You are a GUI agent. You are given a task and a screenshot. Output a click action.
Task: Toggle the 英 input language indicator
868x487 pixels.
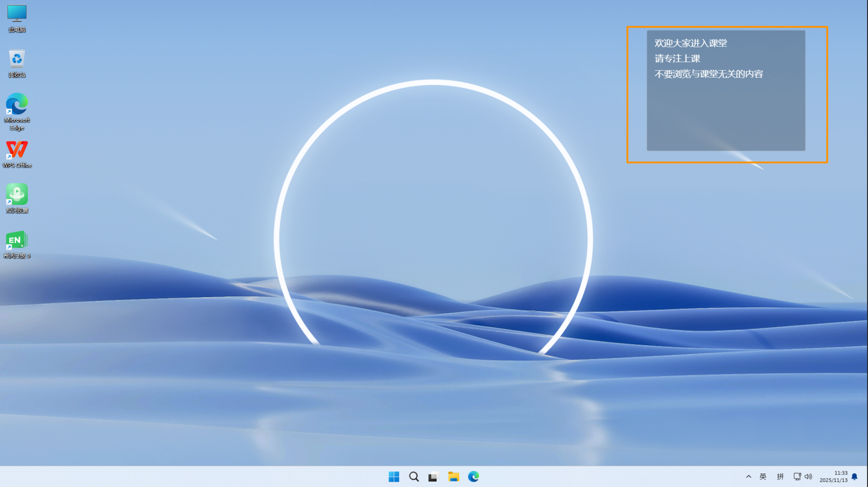tap(763, 477)
